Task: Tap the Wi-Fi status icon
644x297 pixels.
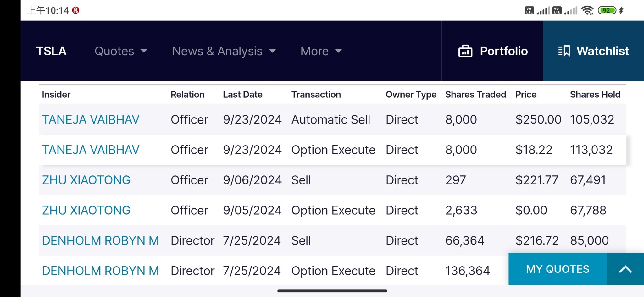Action: 587,10
